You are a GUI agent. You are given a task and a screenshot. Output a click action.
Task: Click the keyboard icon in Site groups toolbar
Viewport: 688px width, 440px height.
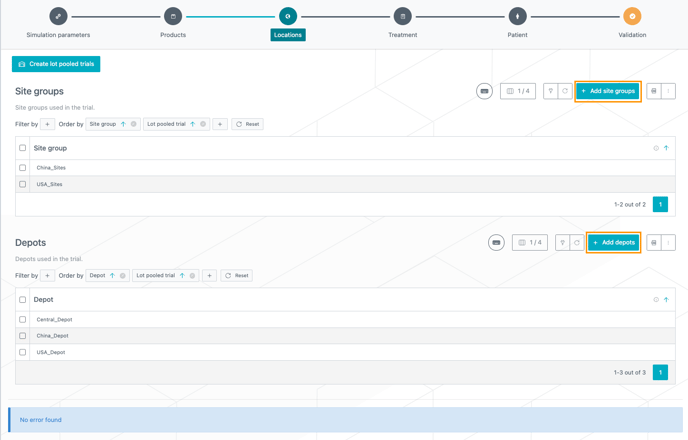click(x=484, y=91)
